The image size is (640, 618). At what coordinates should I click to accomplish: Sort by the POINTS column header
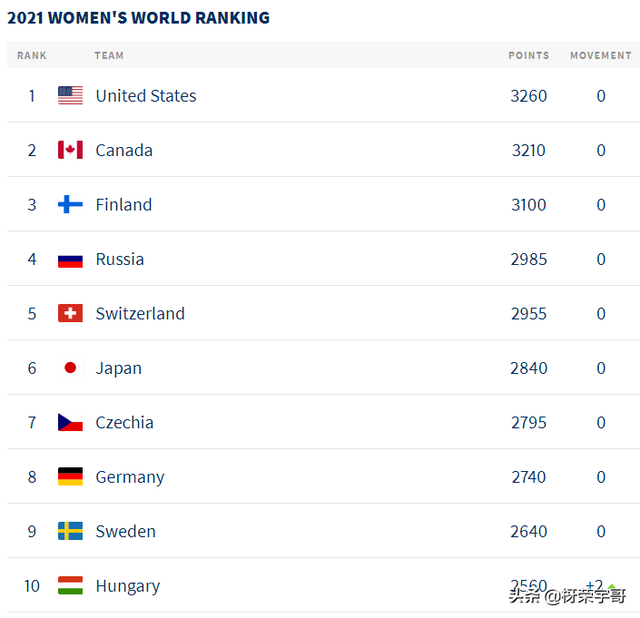click(x=529, y=56)
